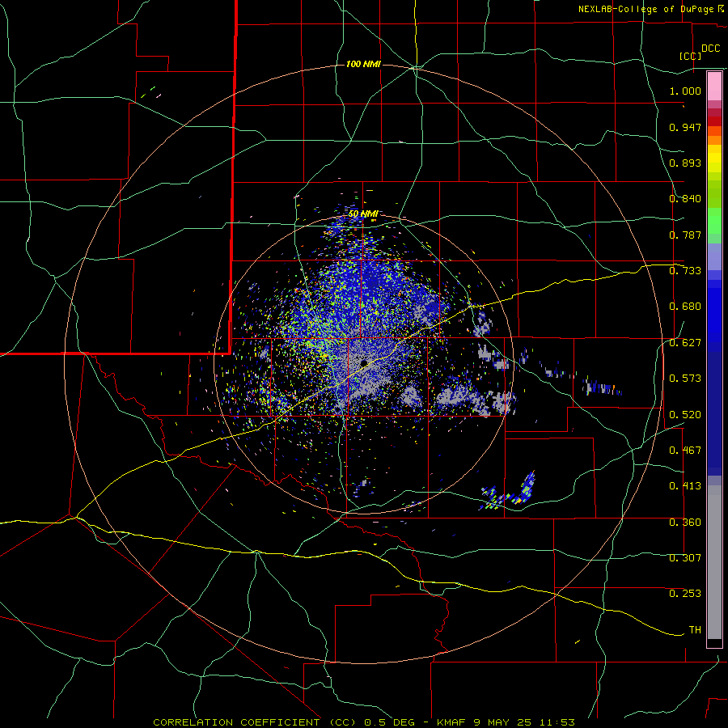Click the 0.253 scale value
Image resolution: width=728 pixels, height=728 pixels.
tap(685, 594)
